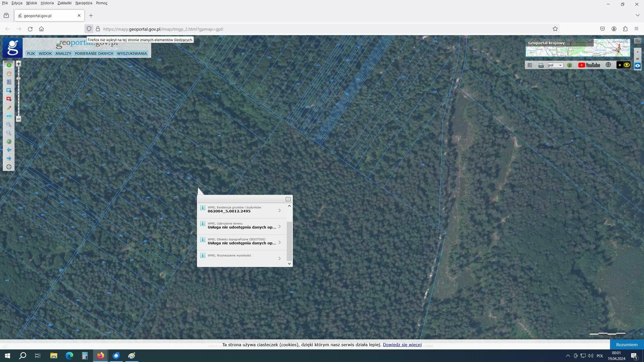Click the Rozumiem cookie button
Screen dimensions: 644x362
click(627, 345)
